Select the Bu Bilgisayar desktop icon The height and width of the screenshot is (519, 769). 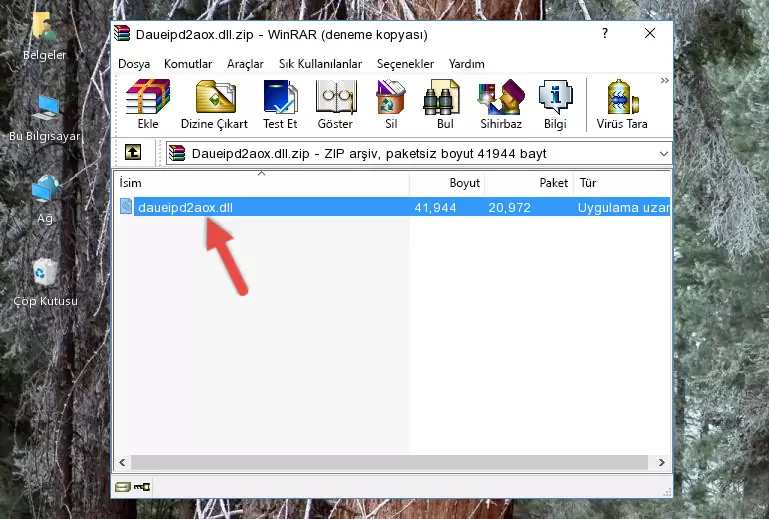click(44, 119)
